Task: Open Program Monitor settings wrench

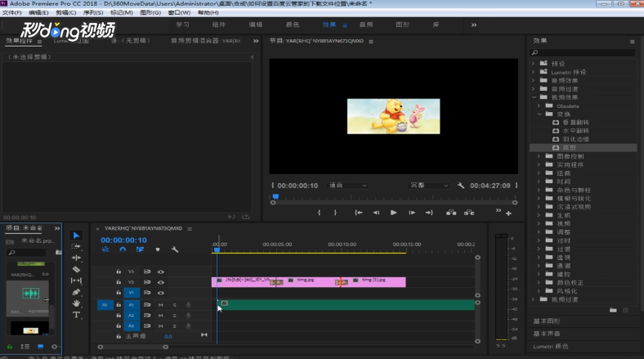Action: (461, 186)
